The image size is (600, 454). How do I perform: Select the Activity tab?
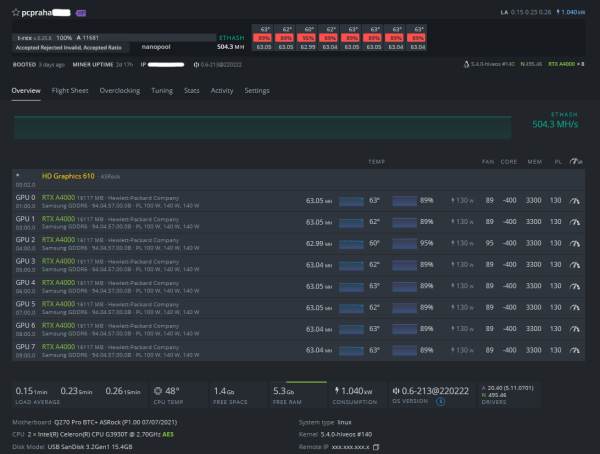point(222,91)
